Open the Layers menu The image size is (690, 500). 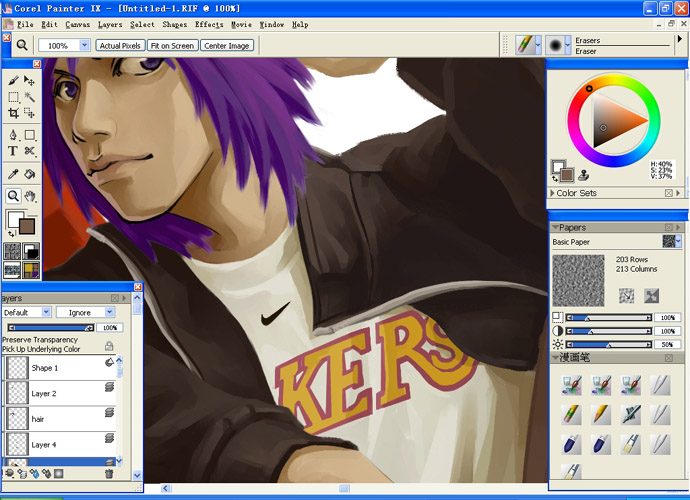pyautogui.click(x=110, y=25)
